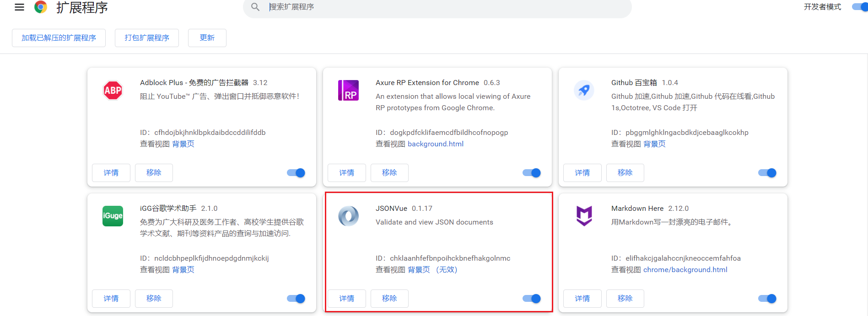
Task: Click Markdown Here ID elifhakcjgalahccnjkneoccemfahfoa
Action: [x=683, y=258]
